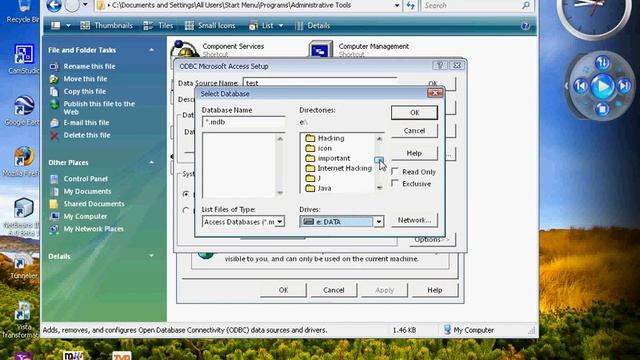Pick the J folder in Directories
640x360 pixels.
click(313, 178)
